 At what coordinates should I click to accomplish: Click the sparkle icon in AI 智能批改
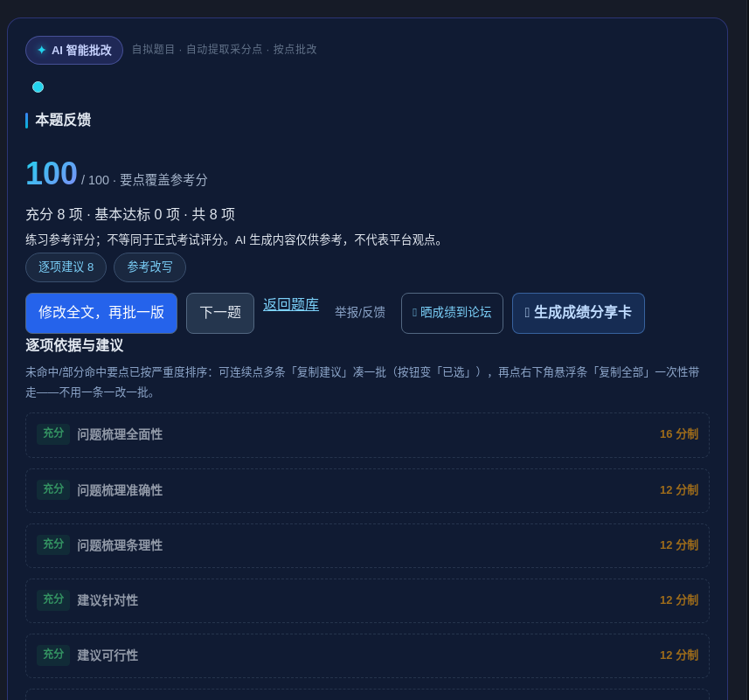click(42, 50)
